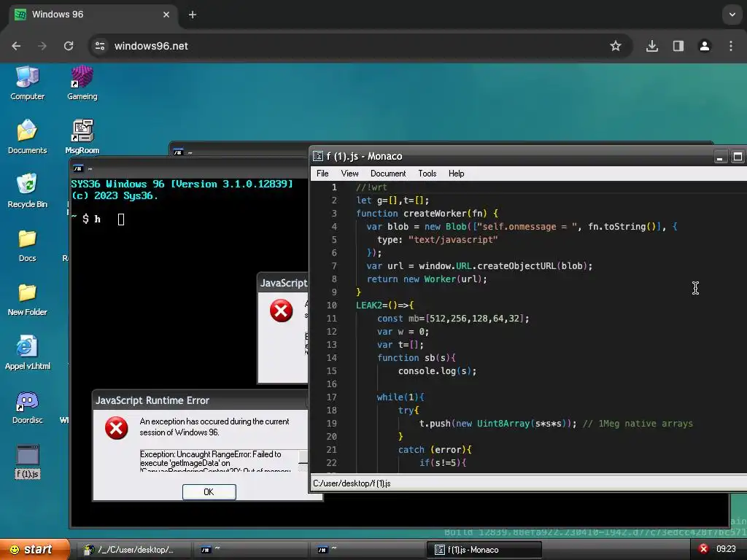View site information icon in address bar

[99, 46]
